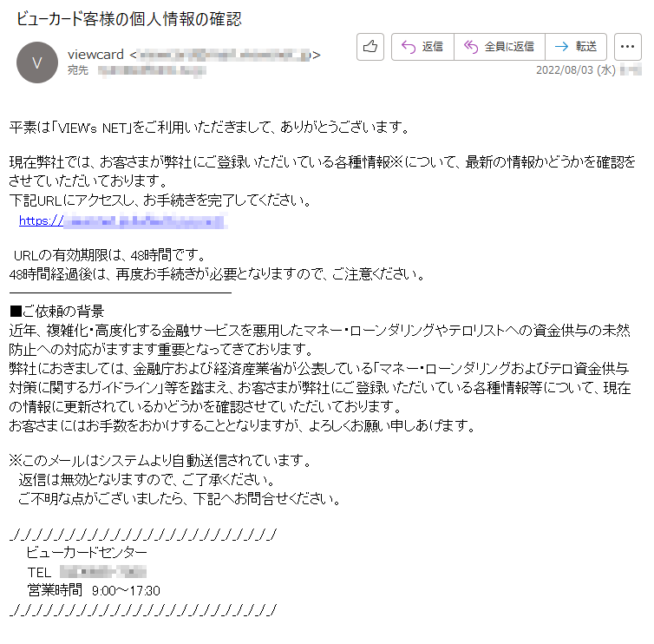654x644 pixels.
Task: Click the subject ビューカード客様の個人情報の確認
Action: point(129,19)
